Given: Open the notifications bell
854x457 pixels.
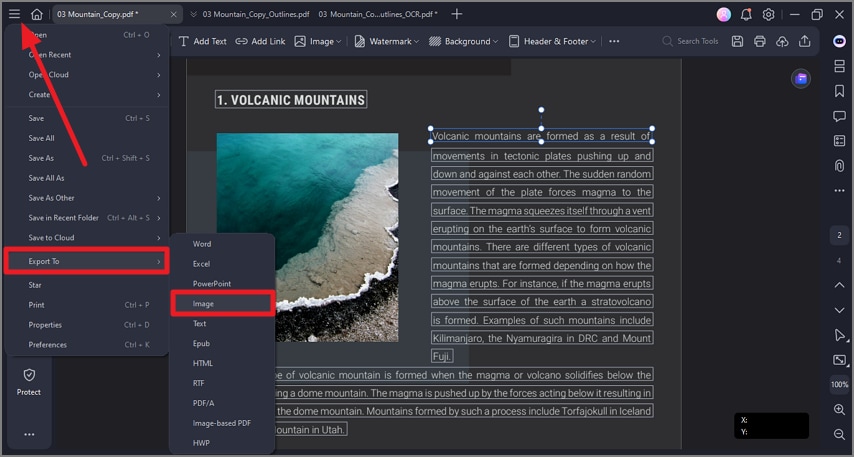Looking at the screenshot, I should point(746,15).
